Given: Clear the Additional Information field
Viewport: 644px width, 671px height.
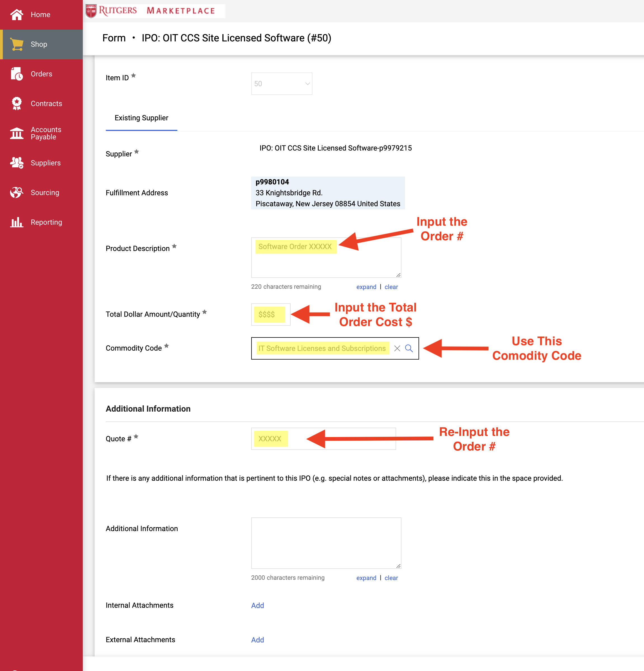Looking at the screenshot, I should pos(391,578).
